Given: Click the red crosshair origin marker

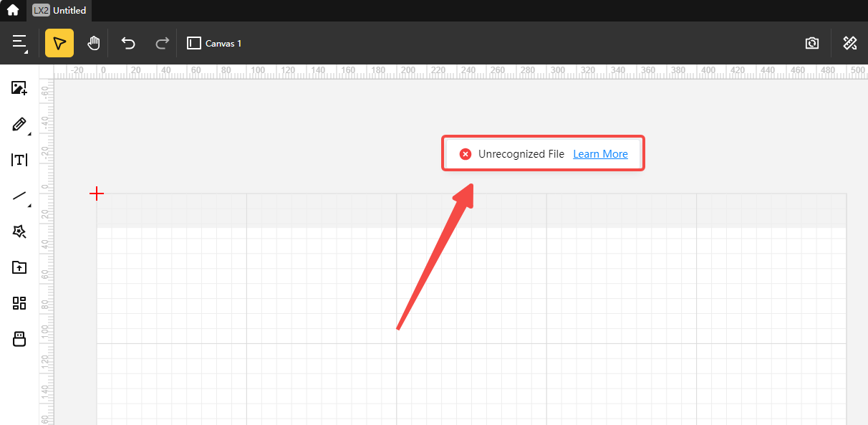Looking at the screenshot, I should click(x=97, y=194).
